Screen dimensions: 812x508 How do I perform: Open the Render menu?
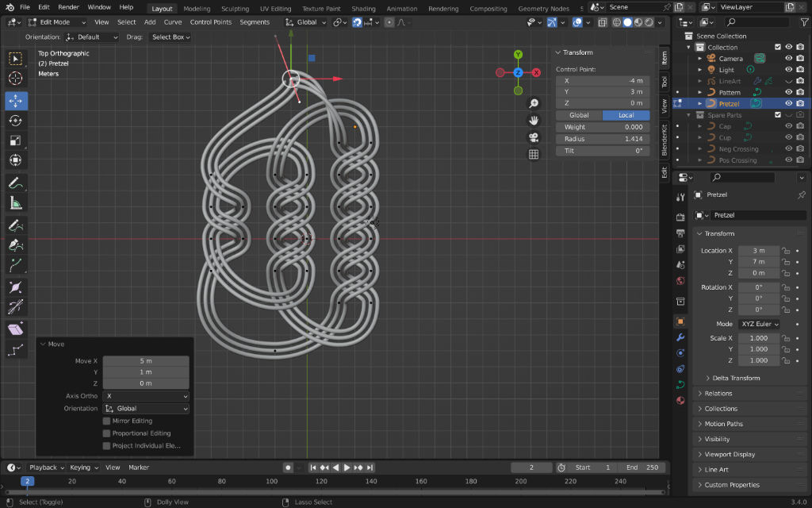point(68,7)
